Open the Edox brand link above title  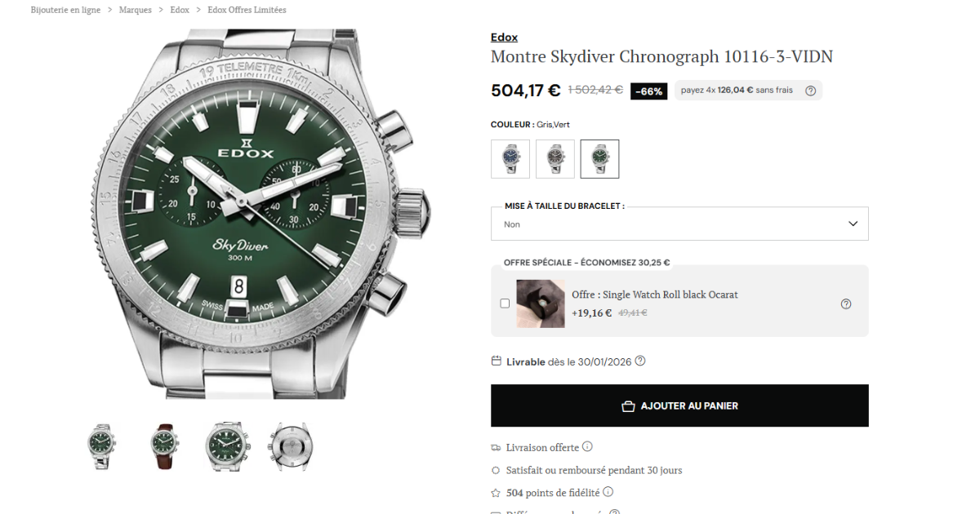click(504, 38)
